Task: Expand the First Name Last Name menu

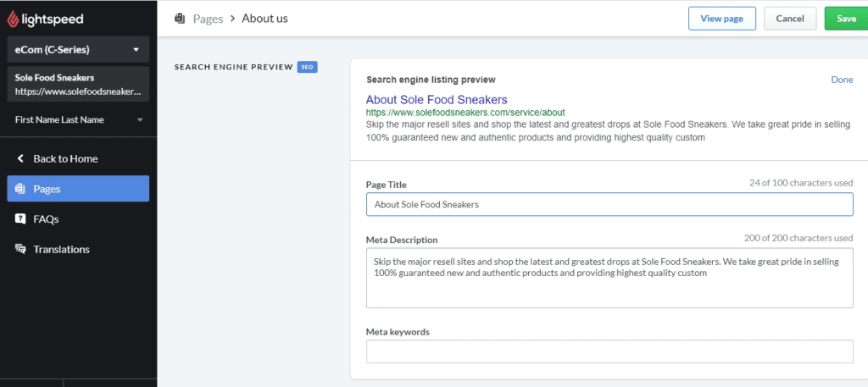Action: (x=78, y=119)
